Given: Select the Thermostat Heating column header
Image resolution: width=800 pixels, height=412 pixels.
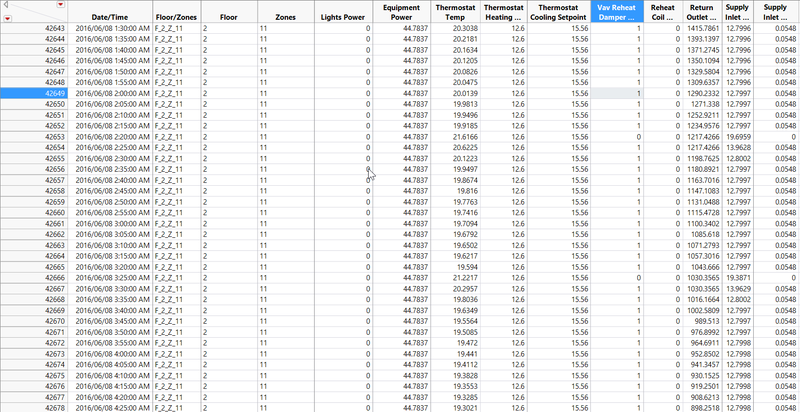Looking at the screenshot, I should 504,12.
